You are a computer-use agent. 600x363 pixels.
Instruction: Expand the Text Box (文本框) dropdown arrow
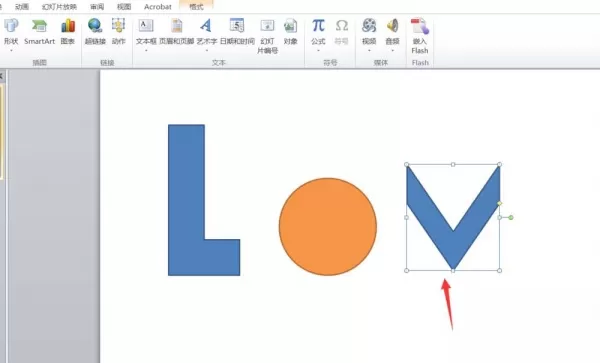(146, 50)
